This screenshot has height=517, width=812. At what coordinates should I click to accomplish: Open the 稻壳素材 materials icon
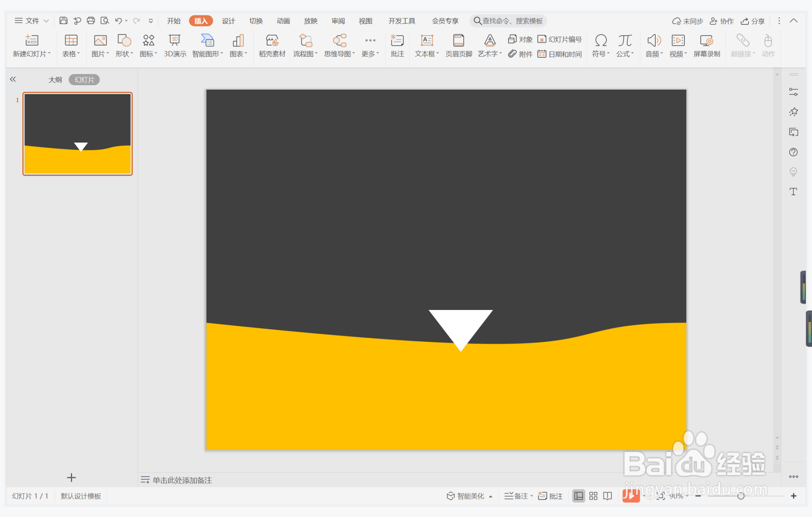pyautogui.click(x=272, y=45)
